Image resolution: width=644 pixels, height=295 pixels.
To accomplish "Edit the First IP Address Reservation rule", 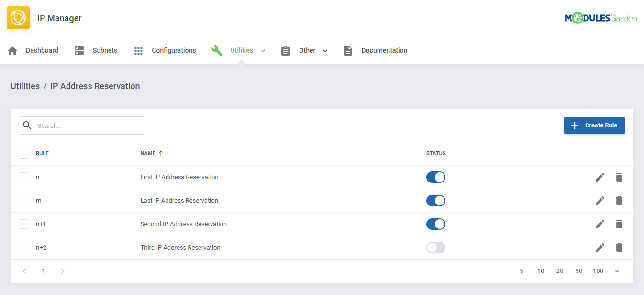I will point(600,177).
